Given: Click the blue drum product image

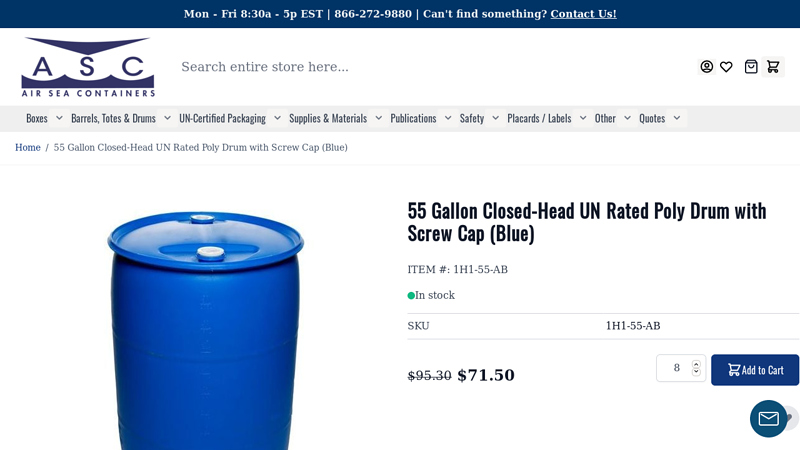Looking at the screenshot, I should coord(205,330).
